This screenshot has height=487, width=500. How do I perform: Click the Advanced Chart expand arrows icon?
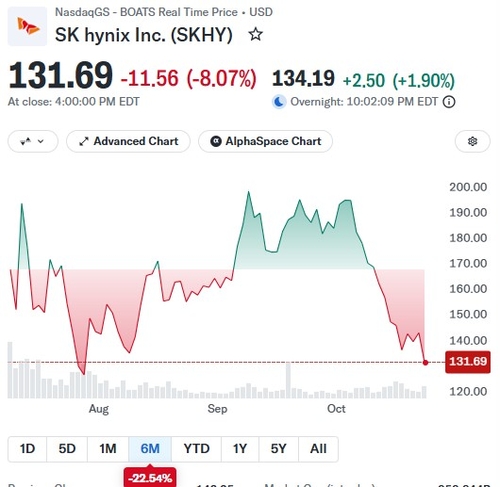[x=84, y=141]
